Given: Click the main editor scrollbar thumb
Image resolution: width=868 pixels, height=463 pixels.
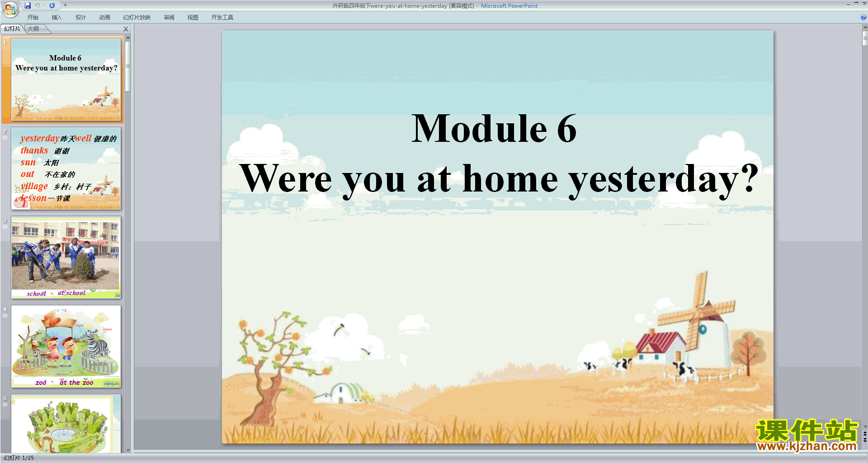Looking at the screenshot, I should [865, 38].
